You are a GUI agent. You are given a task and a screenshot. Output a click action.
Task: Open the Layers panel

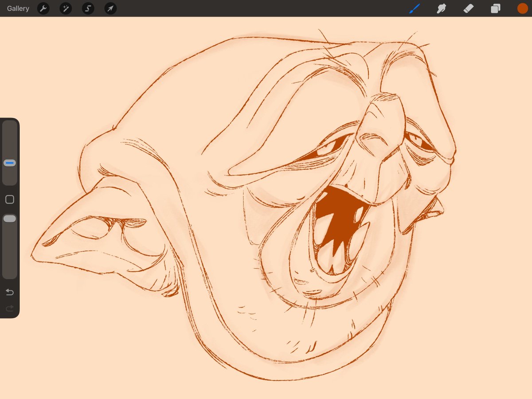coord(496,8)
